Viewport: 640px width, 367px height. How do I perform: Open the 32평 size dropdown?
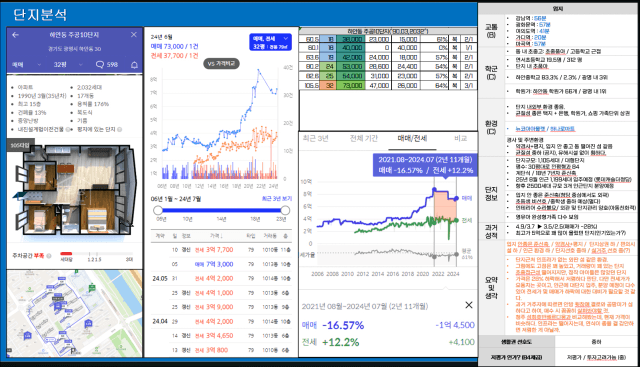[x=68, y=65]
